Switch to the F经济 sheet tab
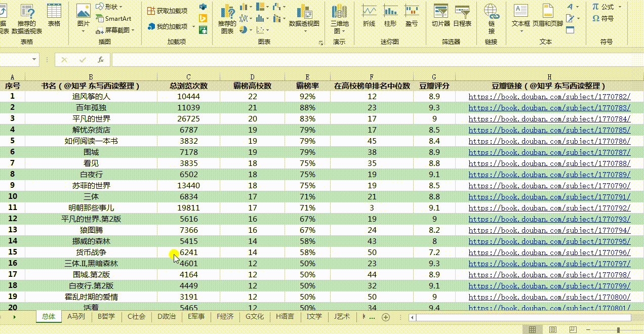Screen dimensions: 644x334 coord(225,317)
